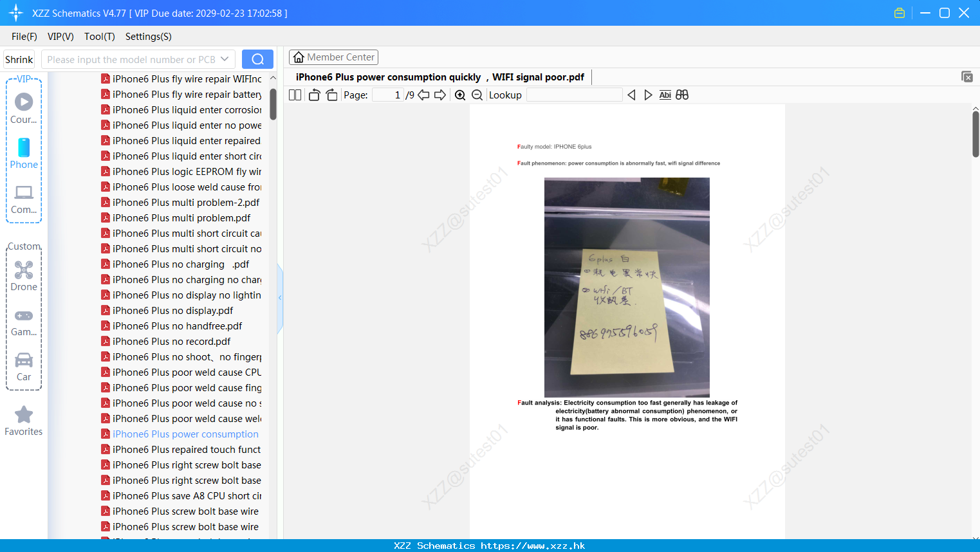Collapse the file list panel handle
The image size is (980, 552).
(280, 298)
